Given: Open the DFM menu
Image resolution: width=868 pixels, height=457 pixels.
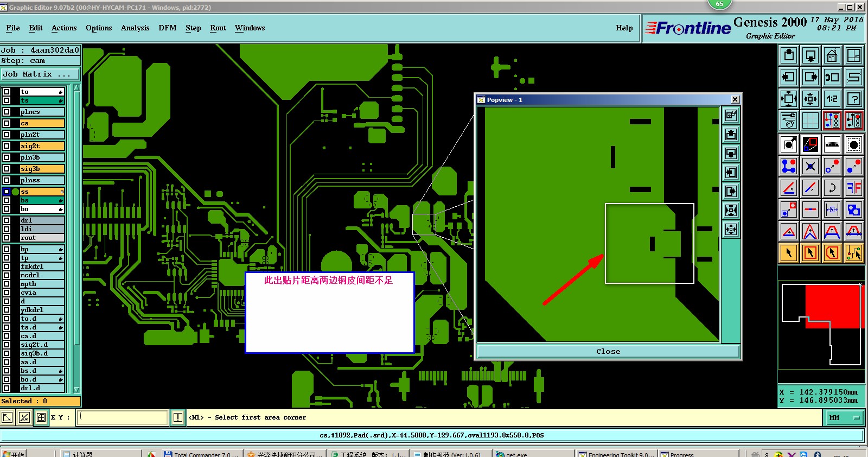Looking at the screenshot, I should pos(168,28).
